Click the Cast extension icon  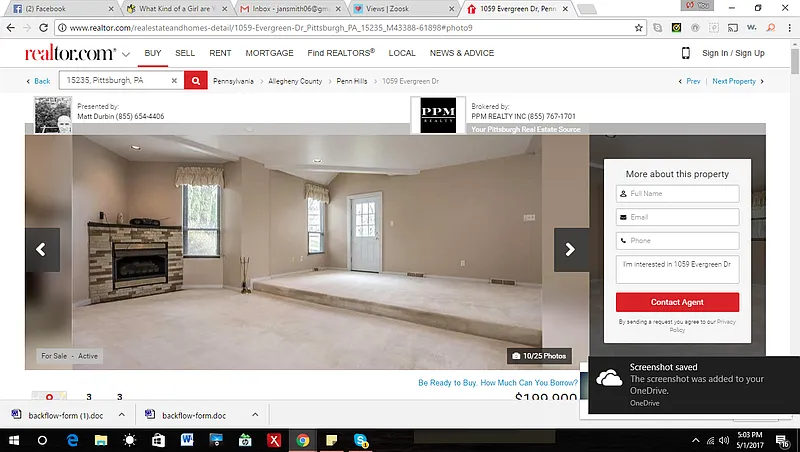tap(733, 28)
